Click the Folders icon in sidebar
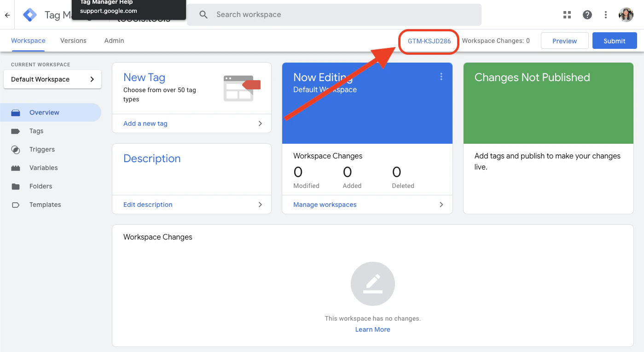The width and height of the screenshot is (644, 352). tap(16, 186)
